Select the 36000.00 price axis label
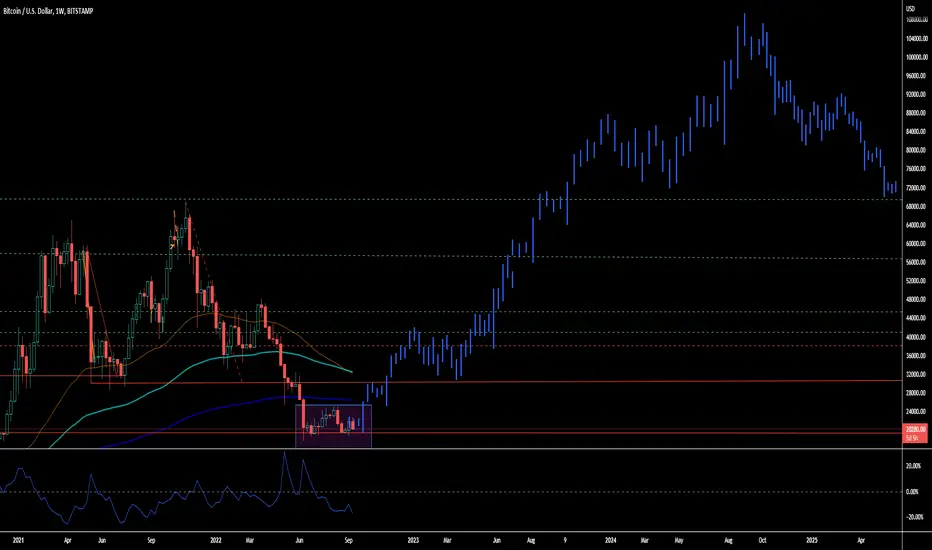The image size is (932, 550). [917, 356]
